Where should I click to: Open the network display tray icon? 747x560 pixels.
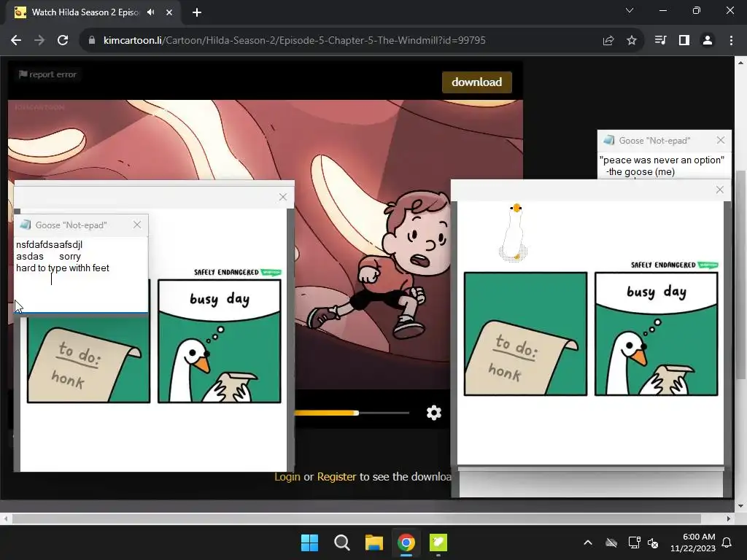pos(634,542)
